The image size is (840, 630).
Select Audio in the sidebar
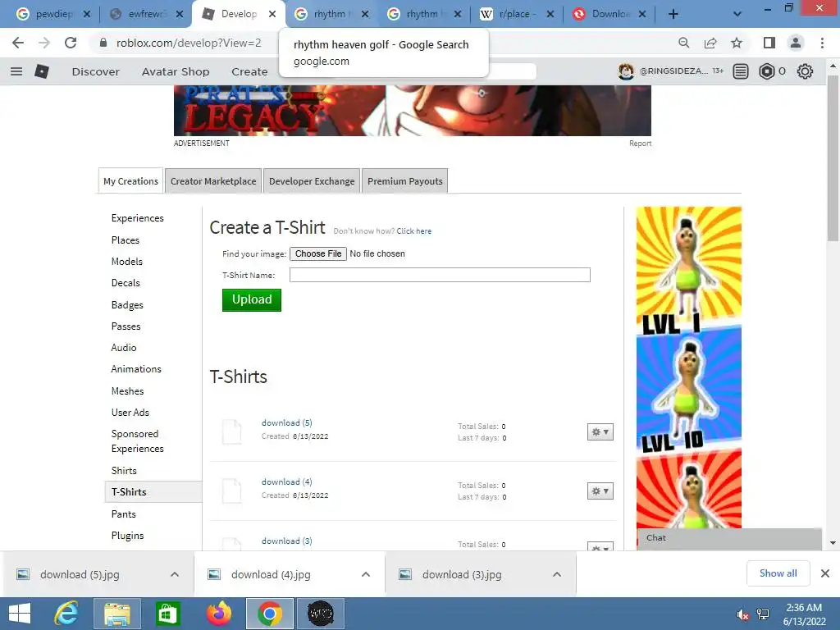coord(124,348)
